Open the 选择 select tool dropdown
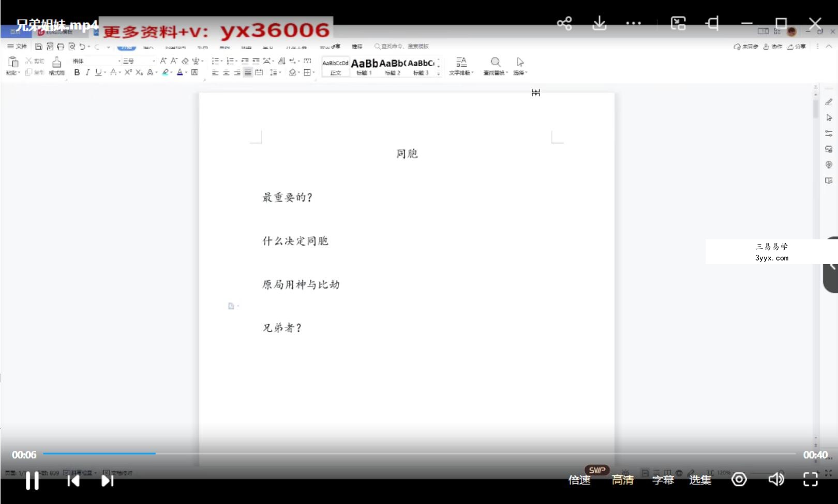The image size is (838, 504). (520, 66)
